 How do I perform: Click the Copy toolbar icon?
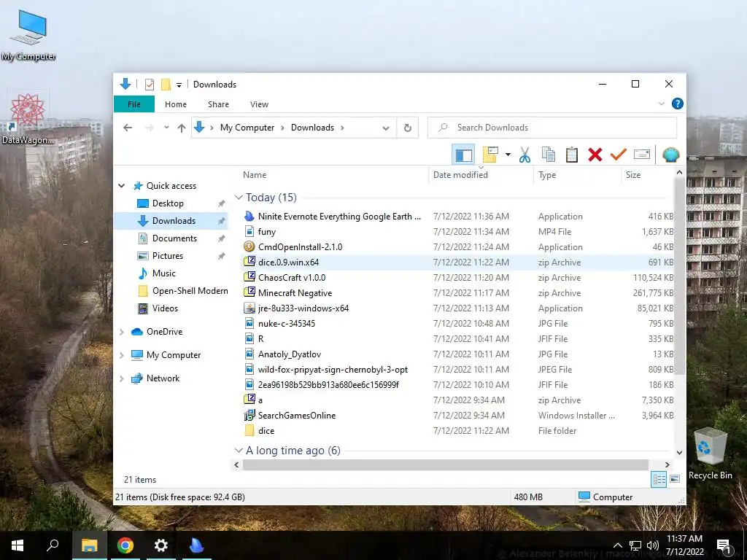point(549,155)
